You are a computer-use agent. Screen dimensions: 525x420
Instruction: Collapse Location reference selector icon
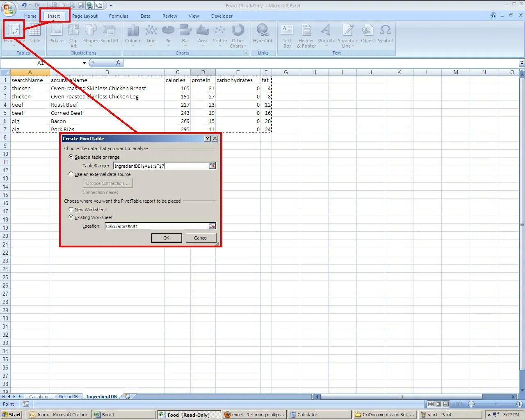[x=212, y=226]
